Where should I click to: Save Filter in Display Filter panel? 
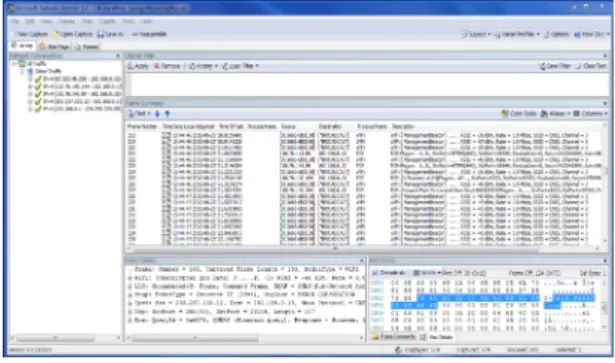[555, 66]
